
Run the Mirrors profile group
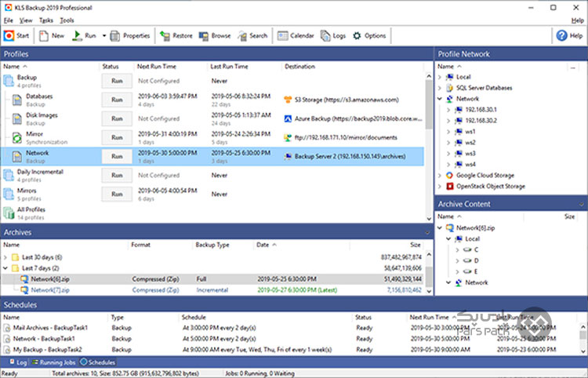point(117,194)
